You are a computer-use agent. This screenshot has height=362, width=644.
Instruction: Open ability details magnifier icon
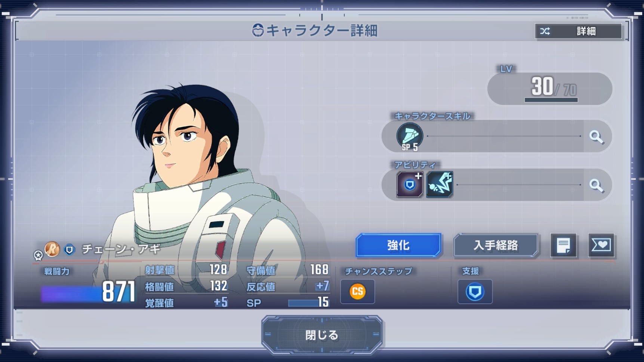(x=596, y=185)
